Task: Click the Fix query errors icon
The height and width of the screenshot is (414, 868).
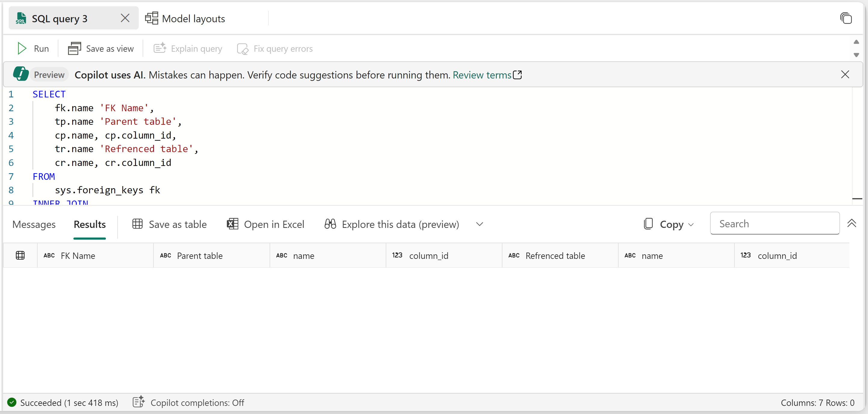Action: coord(243,48)
